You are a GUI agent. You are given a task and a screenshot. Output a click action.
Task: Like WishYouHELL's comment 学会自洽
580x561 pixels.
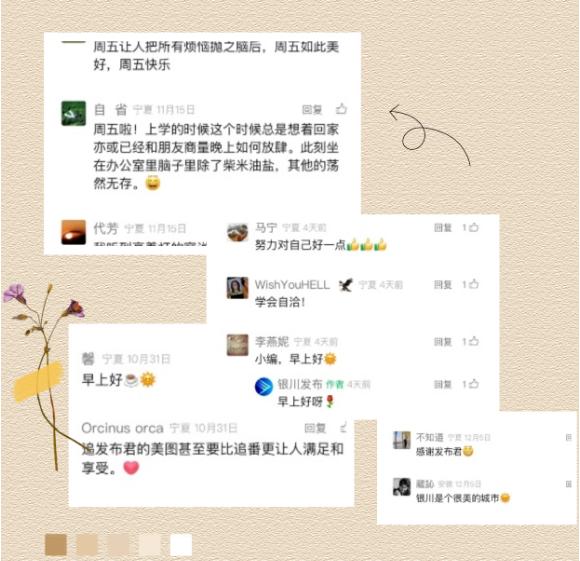click(x=474, y=284)
